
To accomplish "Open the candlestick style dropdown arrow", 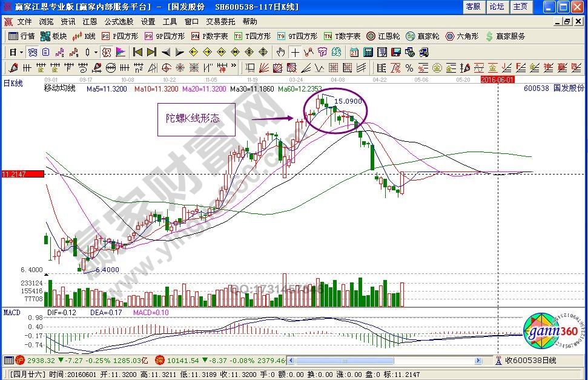I will click(x=96, y=52).
